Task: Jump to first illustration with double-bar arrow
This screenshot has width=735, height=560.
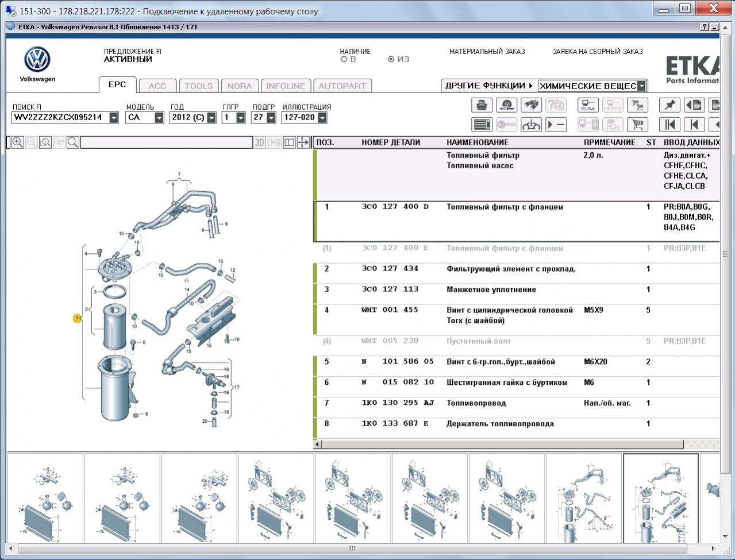Action: coord(669,125)
